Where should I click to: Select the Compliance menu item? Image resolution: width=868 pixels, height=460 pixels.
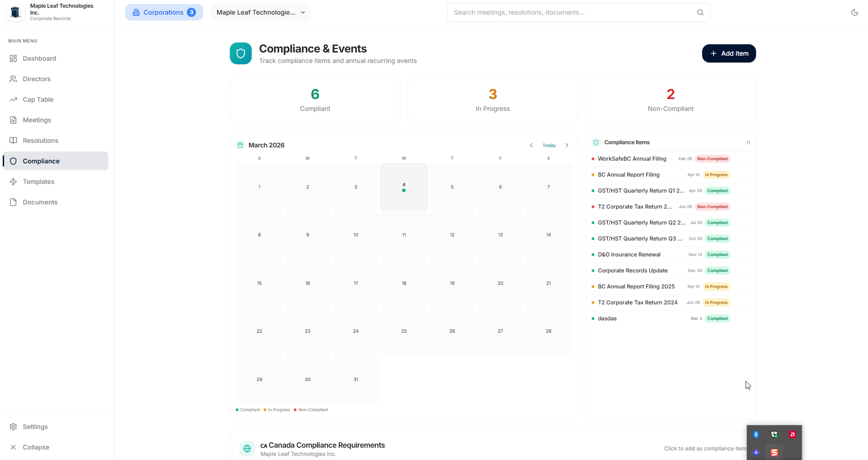coord(55,161)
